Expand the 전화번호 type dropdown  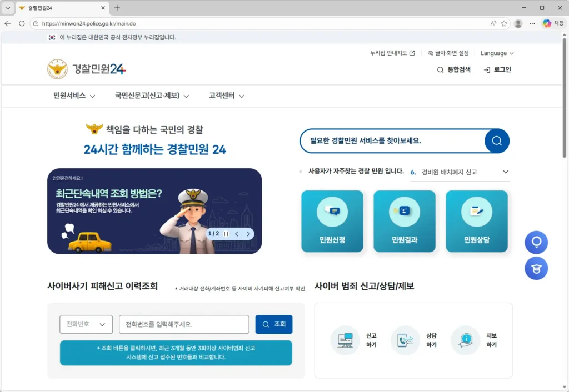pos(86,324)
